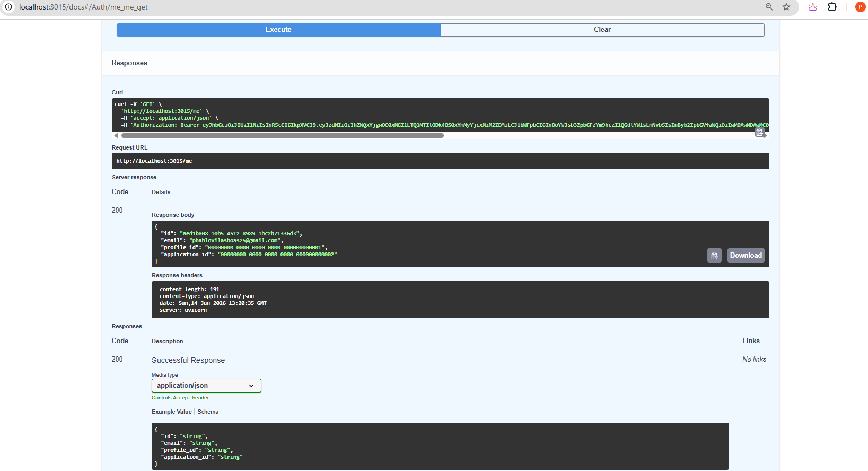
Task: Click the Response headers label
Action: (177, 275)
